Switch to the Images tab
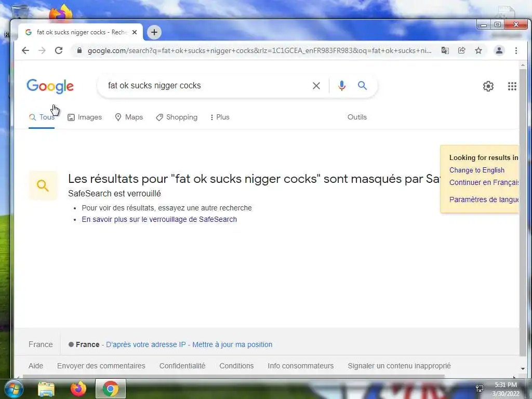The image size is (532, 399). (x=85, y=117)
